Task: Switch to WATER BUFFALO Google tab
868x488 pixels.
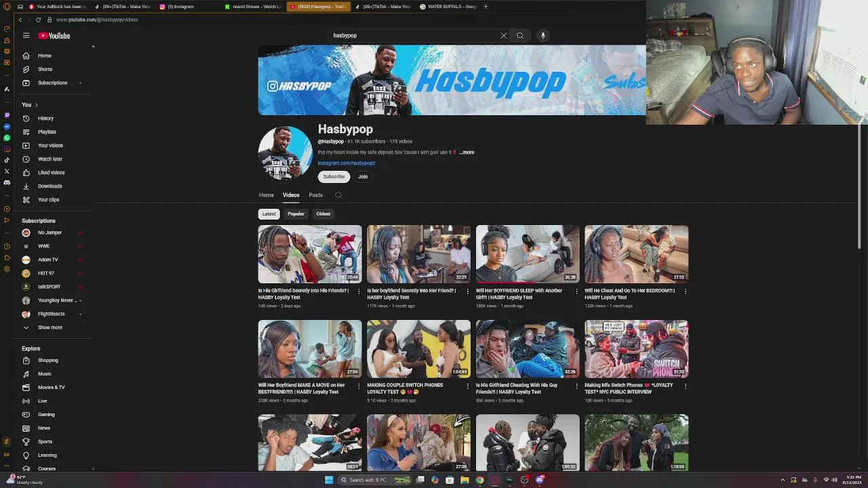Action: coord(448,7)
